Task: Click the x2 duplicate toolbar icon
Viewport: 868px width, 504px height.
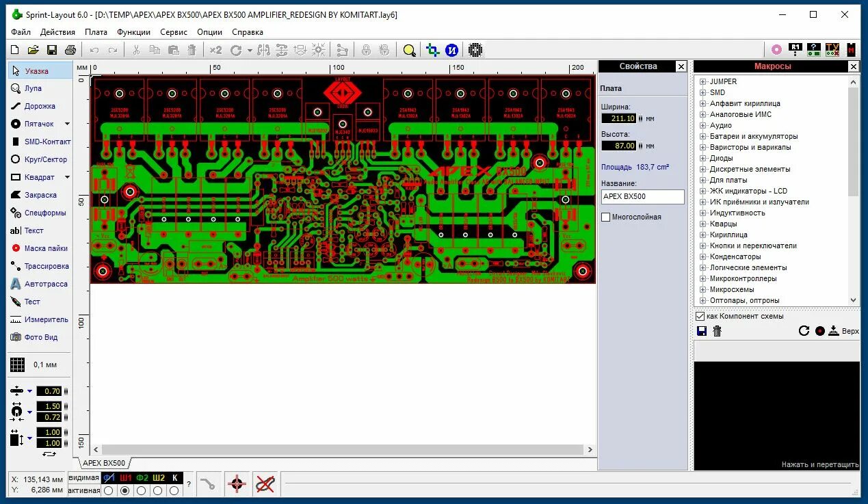Action: click(215, 50)
